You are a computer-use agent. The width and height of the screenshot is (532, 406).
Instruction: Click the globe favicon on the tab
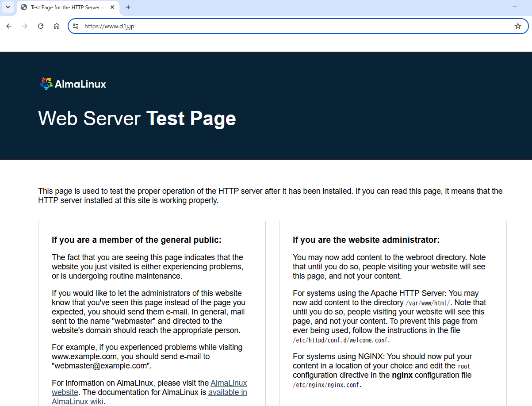(x=23, y=7)
